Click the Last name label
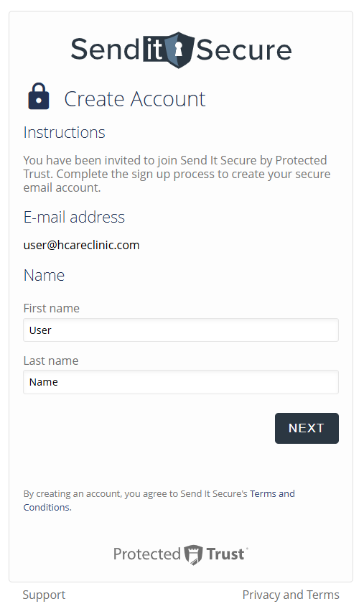 [x=51, y=361]
